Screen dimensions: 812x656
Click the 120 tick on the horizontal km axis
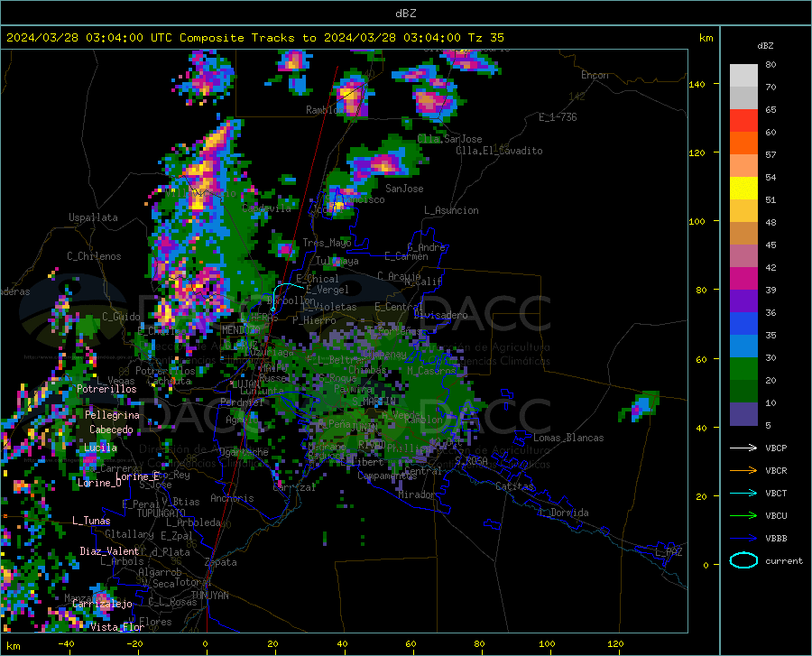pyautogui.click(x=615, y=644)
